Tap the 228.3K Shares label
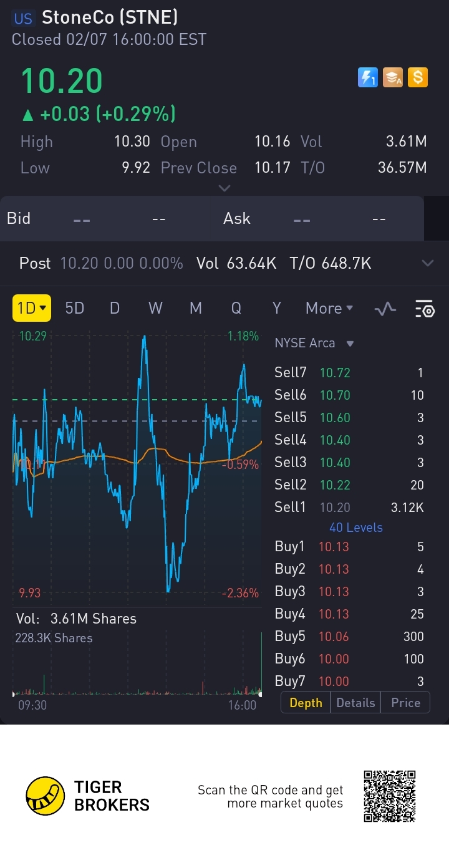449x868 pixels. pyautogui.click(x=54, y=638)
